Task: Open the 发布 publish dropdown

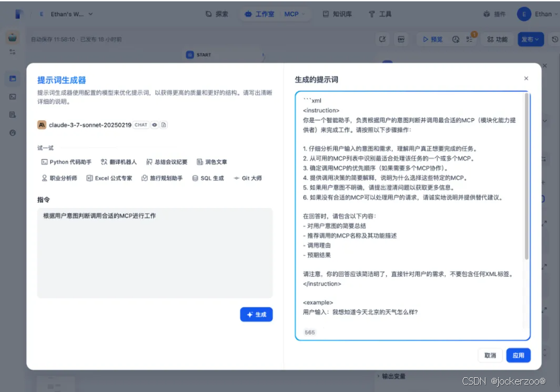Action: click(x=530, y=40)
